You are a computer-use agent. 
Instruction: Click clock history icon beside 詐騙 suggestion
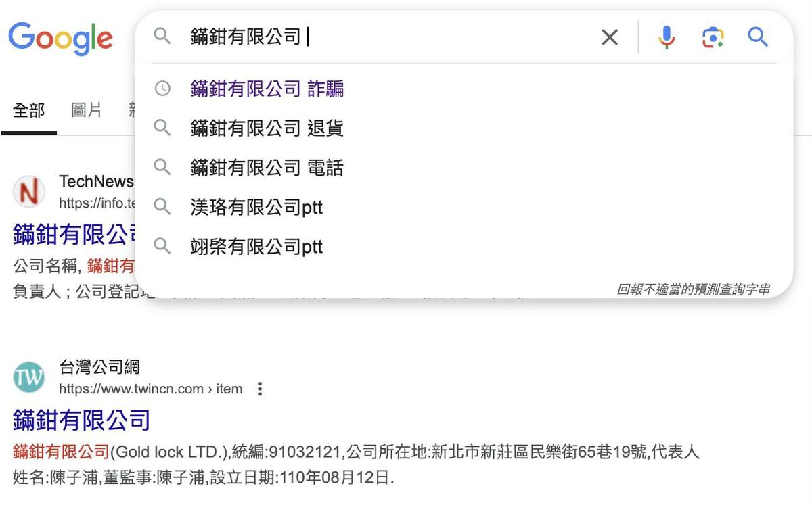162,88
